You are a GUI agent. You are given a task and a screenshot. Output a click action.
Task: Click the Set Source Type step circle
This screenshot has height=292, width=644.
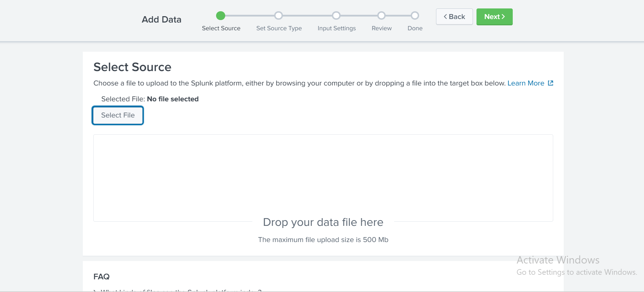[278, 15]
